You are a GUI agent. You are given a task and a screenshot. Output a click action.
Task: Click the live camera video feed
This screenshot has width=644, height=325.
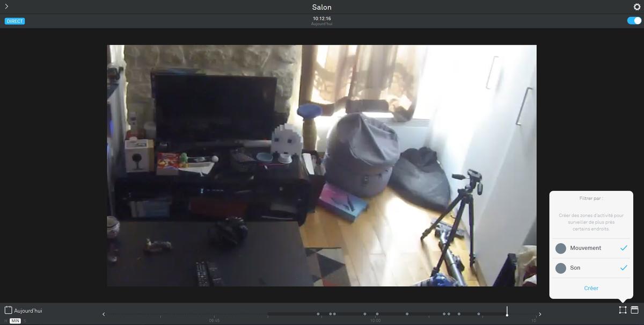(x=321, y=165)
